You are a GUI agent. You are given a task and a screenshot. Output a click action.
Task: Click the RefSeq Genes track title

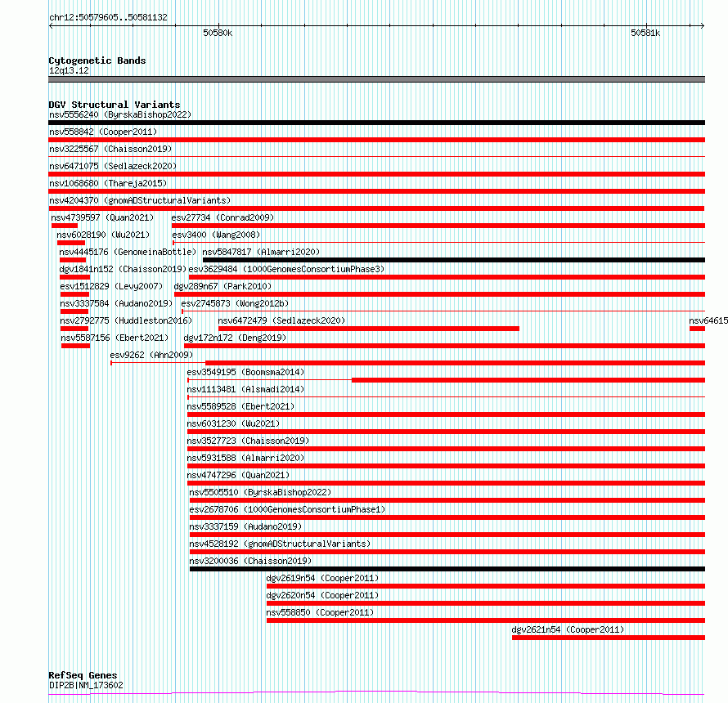tap(83, 676)
